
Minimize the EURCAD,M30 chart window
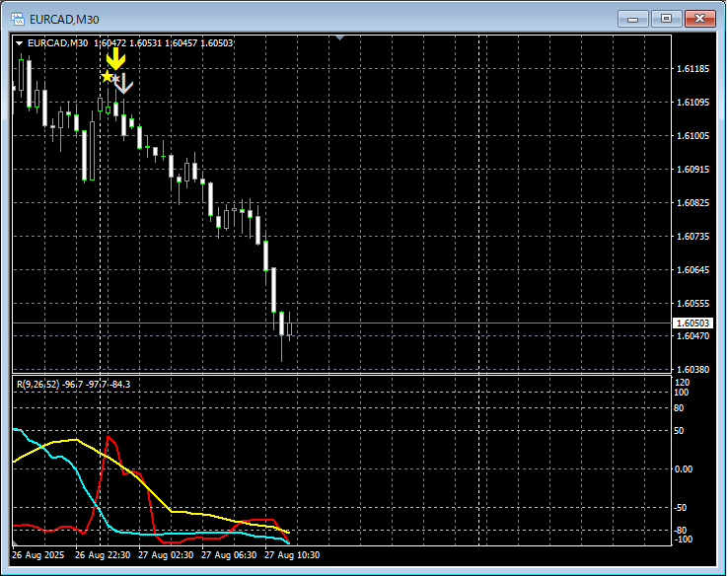click(x=633, y=19)
